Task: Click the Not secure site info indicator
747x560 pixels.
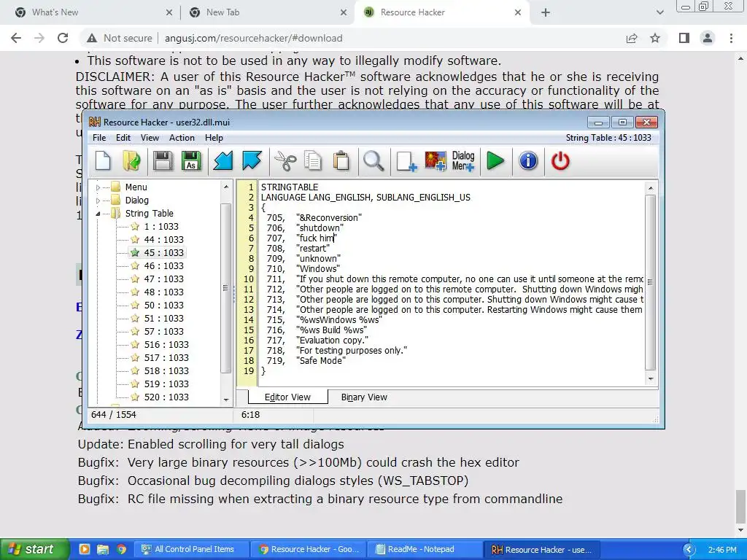Action: [120, 38]
